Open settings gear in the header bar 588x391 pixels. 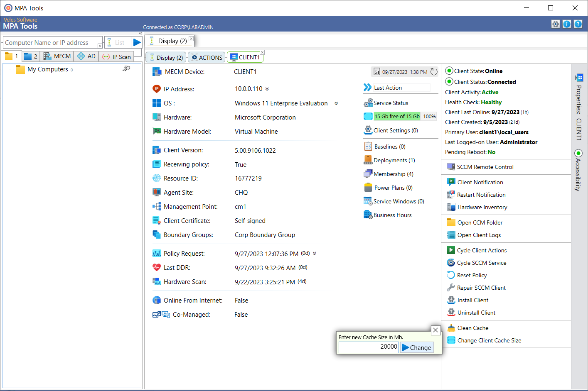click(556, 24)
